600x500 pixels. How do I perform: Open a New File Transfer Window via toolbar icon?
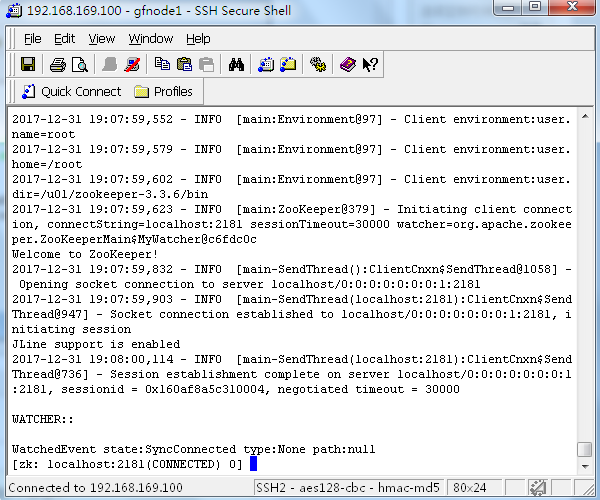click(288, 64)
